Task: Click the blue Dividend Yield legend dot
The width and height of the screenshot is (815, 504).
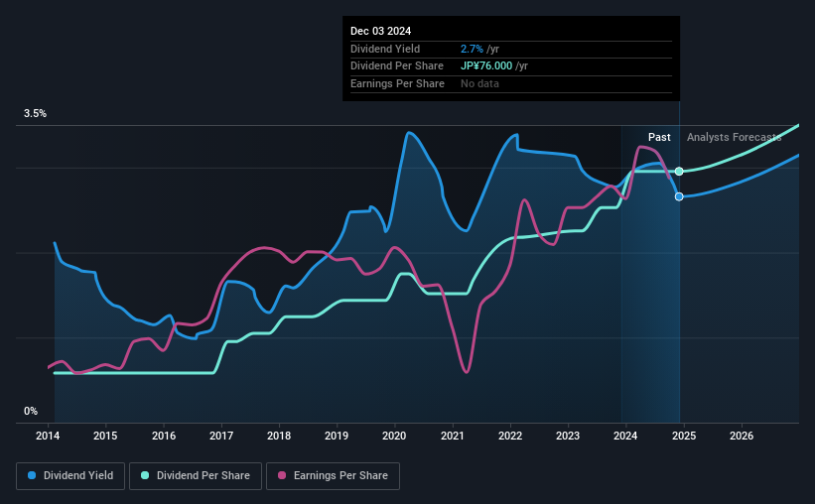Action: (x=32, y=475)
